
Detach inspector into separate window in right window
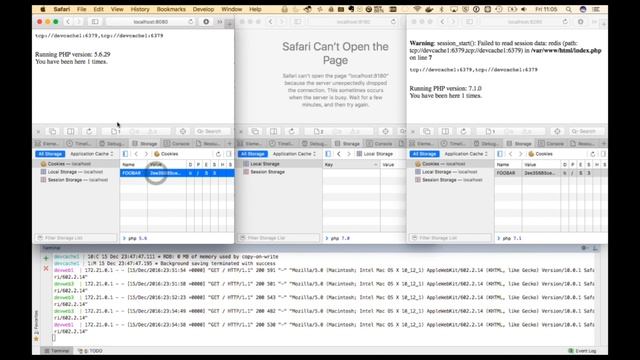click(x=427, y=131)
